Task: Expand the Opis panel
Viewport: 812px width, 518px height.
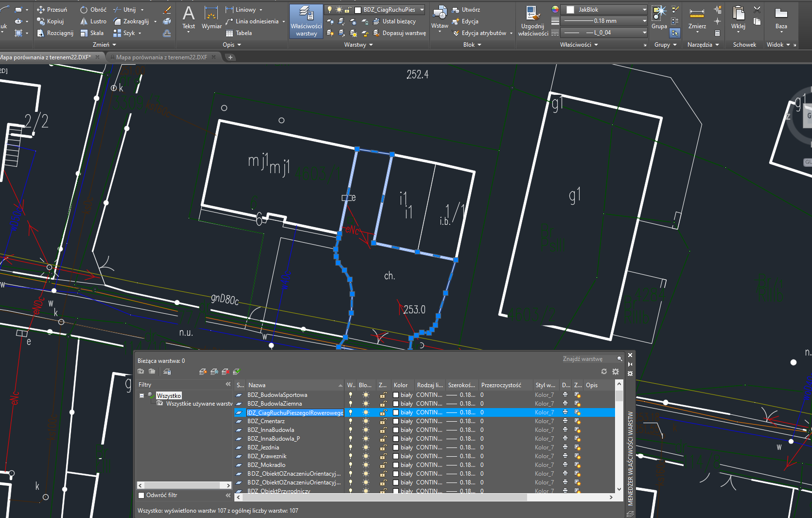Action: coord(232,45)
